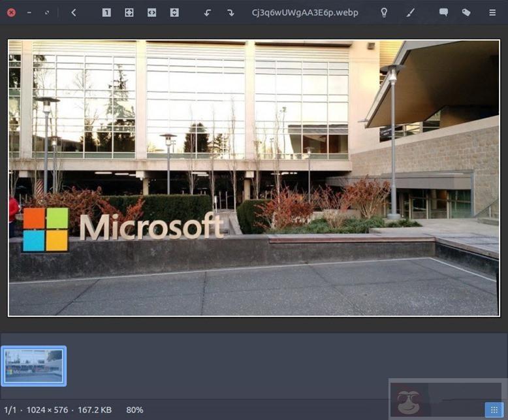Close the image viewer window
The width and height of the screenshot is (508, 420).
(x=11, y=12)
